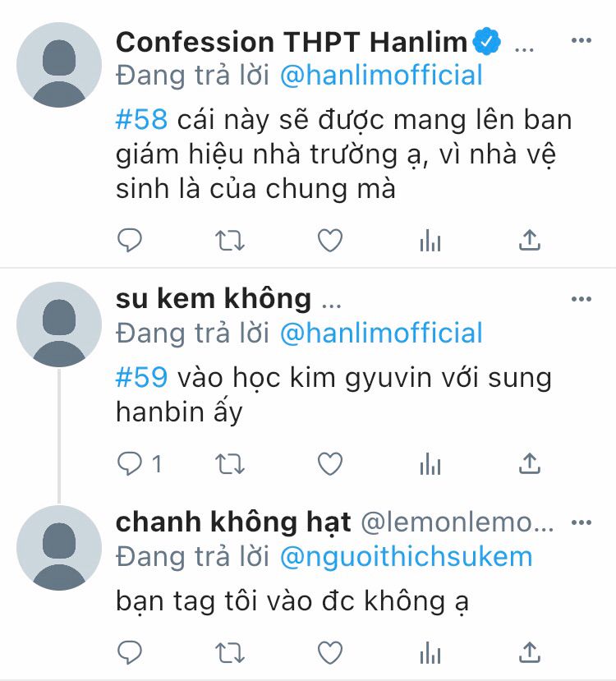The width and height of the screenshot is (616, 681).
Task: View analytics for the #58 tweet
Action: (430, 240)
